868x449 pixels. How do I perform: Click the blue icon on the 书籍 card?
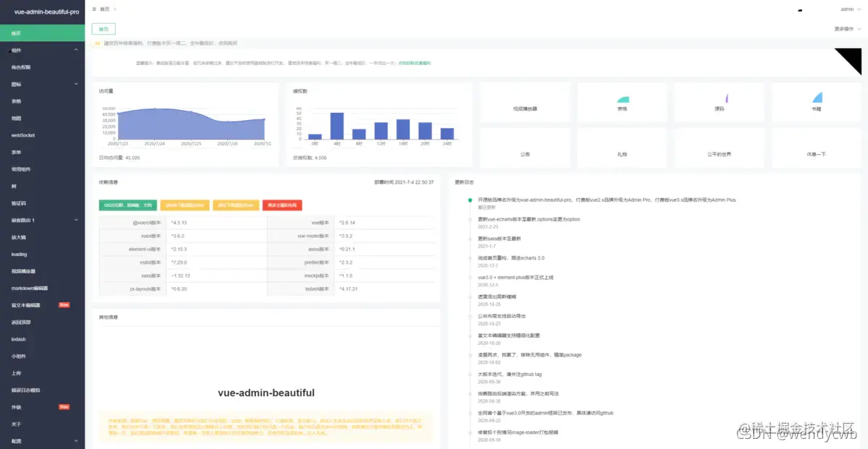point(817,98)
